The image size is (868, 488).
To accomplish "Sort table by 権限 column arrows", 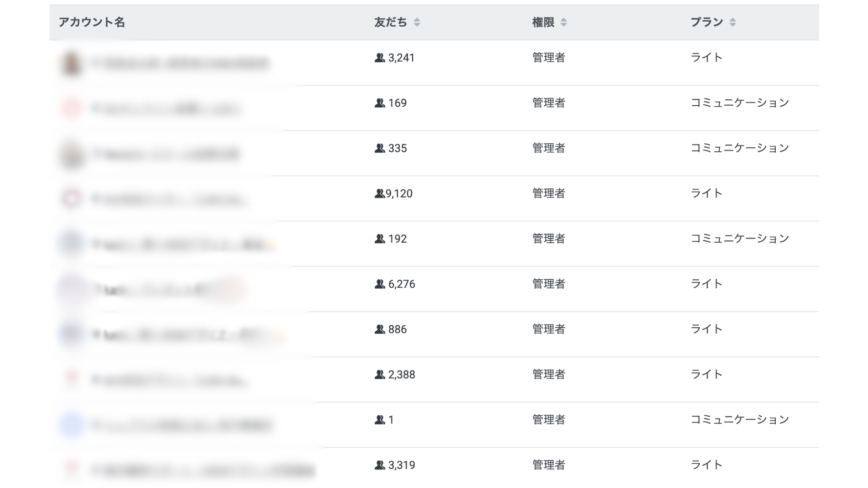I will pyautogui.click(x=563, y=22).
